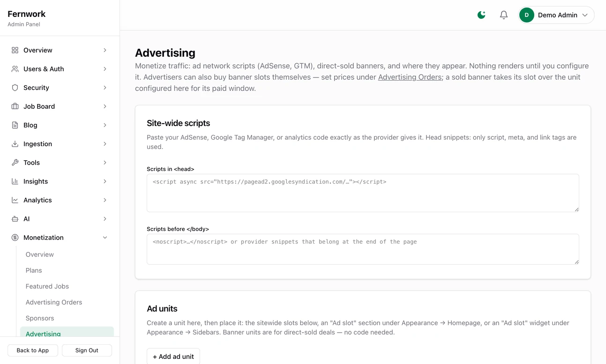Image resolution: width=606 pixels, height=364 pixels.
Task: Click the Monetization dollar icon
Action: tap(15, 238)
